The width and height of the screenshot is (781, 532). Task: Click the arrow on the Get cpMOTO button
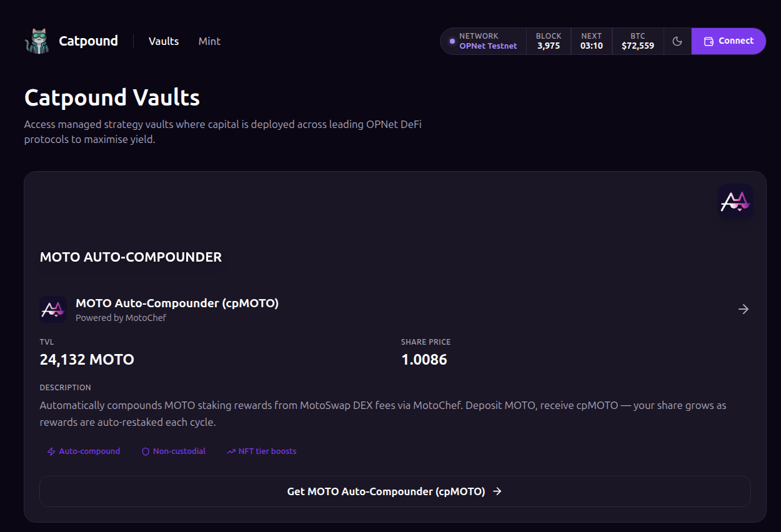pos(497,491)
